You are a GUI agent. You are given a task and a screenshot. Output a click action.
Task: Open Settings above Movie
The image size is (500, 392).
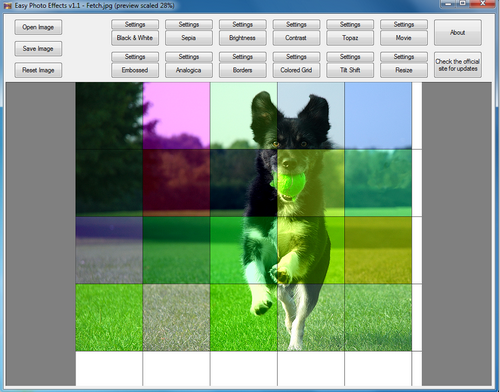click(x=404, y=24)
